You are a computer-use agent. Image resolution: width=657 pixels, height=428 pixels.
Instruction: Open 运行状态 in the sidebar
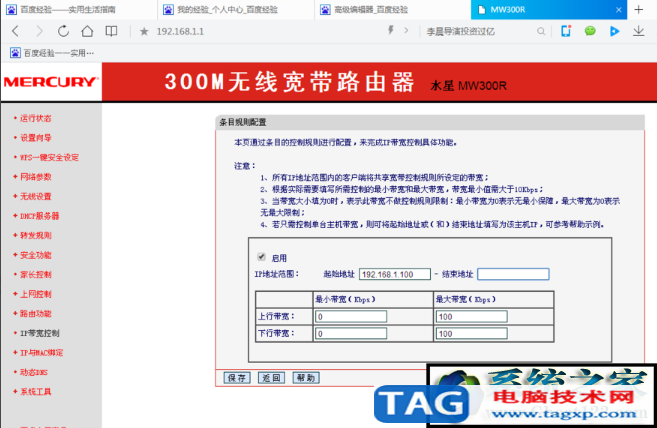pos(36,118)
